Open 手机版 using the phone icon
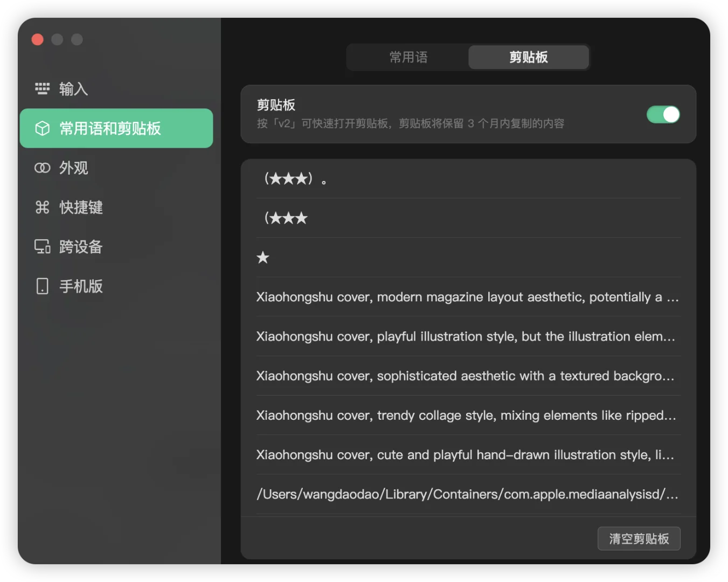Screen dimensions: 728x582 [x=42, y=286]
